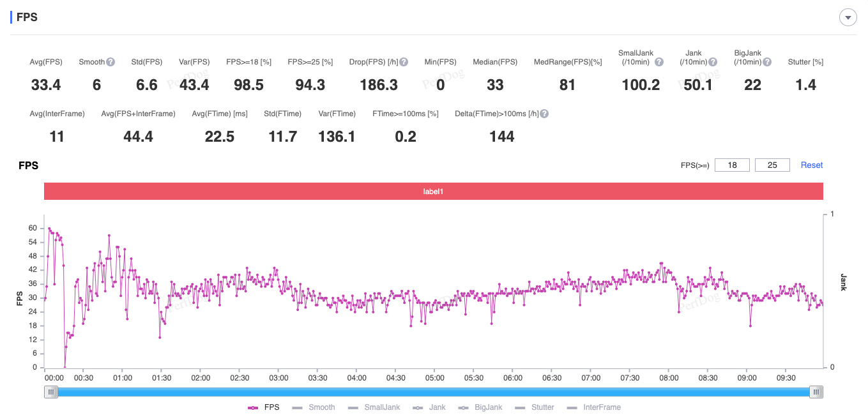
Task: Open help icon next to BigJank (/10min)
Action: coord(767,62)
